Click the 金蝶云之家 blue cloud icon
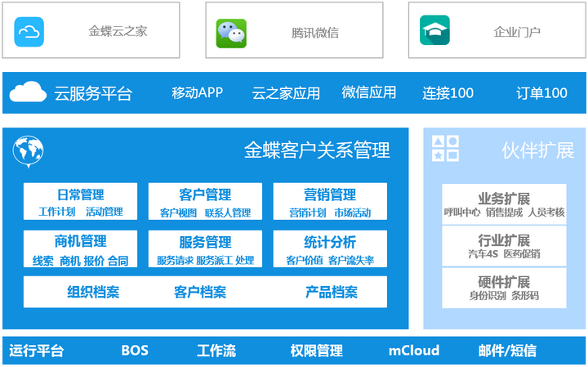The height and width of the screenshot is (367, 588). pyautogui.click(x=29, y=32)
